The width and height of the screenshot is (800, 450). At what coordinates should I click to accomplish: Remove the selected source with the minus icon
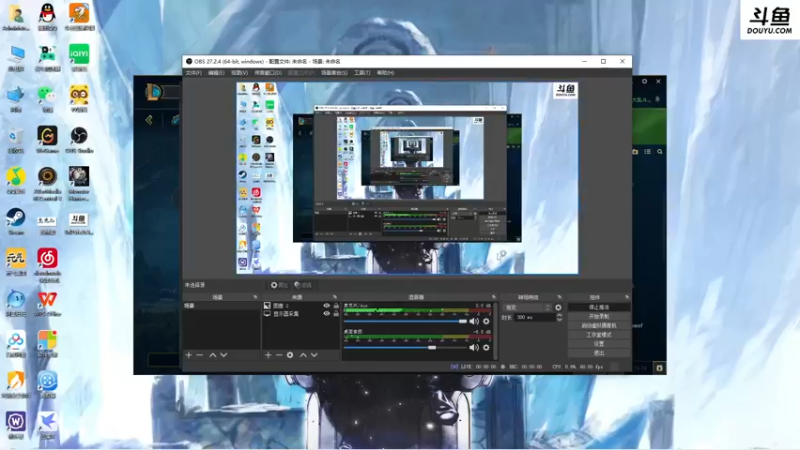click(279, 355)
